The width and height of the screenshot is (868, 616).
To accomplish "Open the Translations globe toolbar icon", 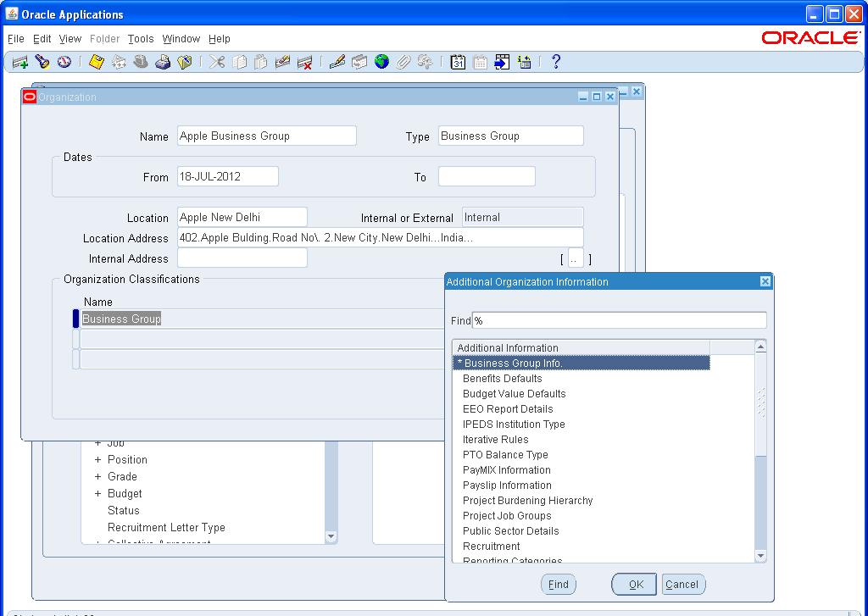I will (381, 61).
